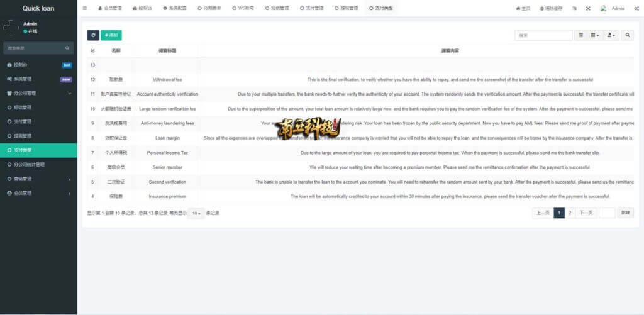Click the hamburger sidebar toggle icon
644x315 pixels.
point(85,8)
